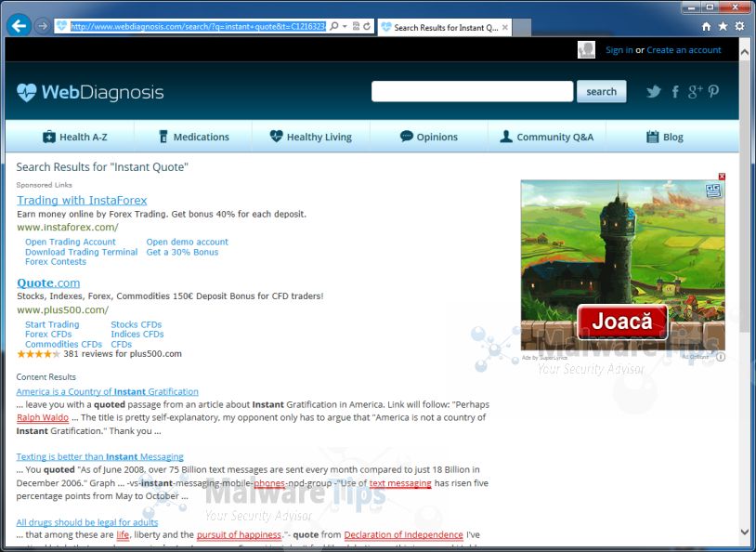756x552 pixels.
Task: Go back with the browser back arrow
Action: point(19,26)
